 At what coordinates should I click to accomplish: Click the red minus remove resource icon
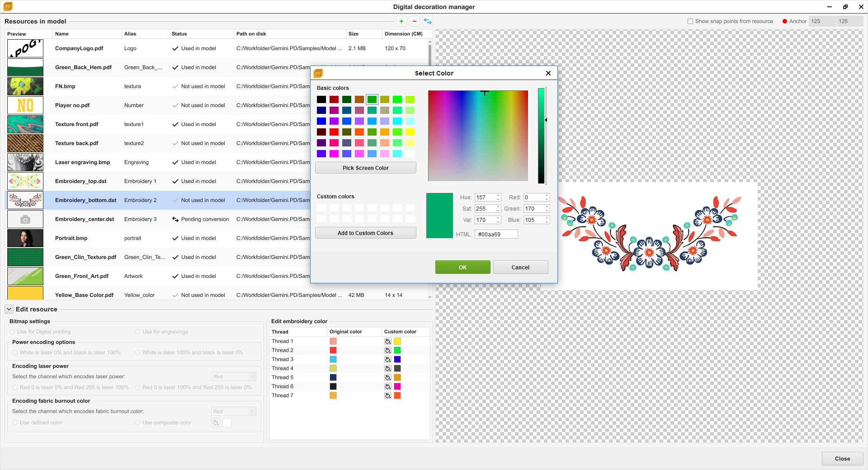pos(414,21)
